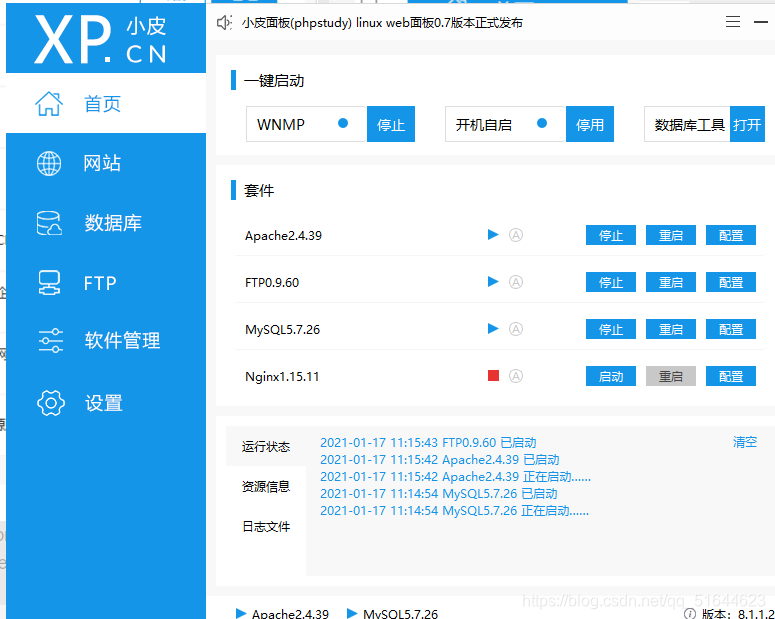775x619 pixels.
Task: Open the 数据库工具 with 打开 button
Action: (747, 124)
